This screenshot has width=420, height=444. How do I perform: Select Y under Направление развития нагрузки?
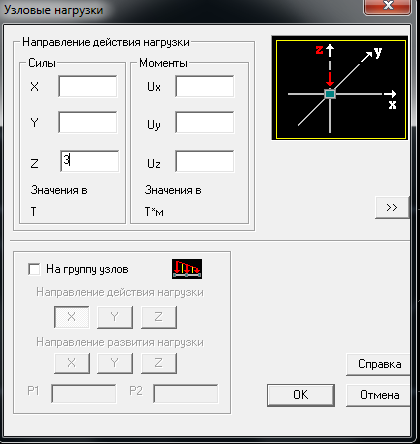click(115, 363)
